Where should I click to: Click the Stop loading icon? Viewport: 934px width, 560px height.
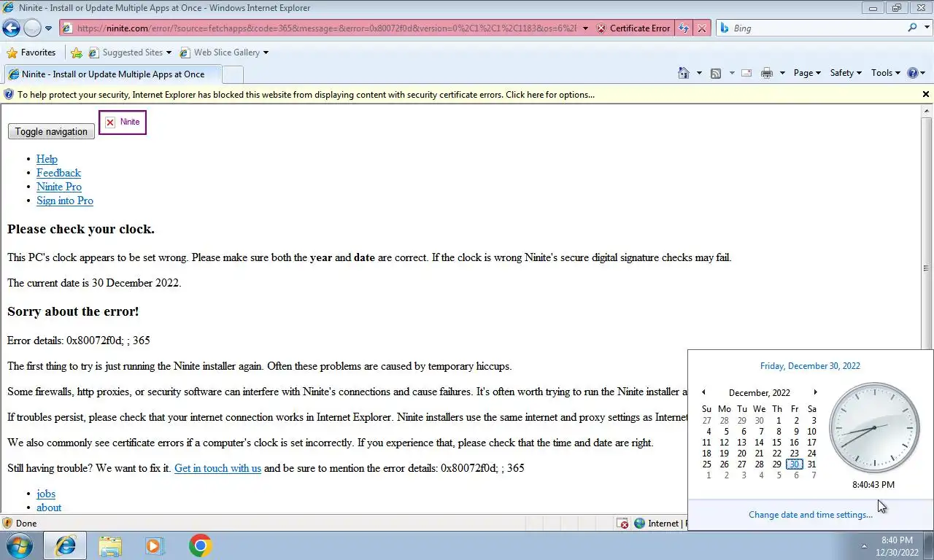[701, 28]
